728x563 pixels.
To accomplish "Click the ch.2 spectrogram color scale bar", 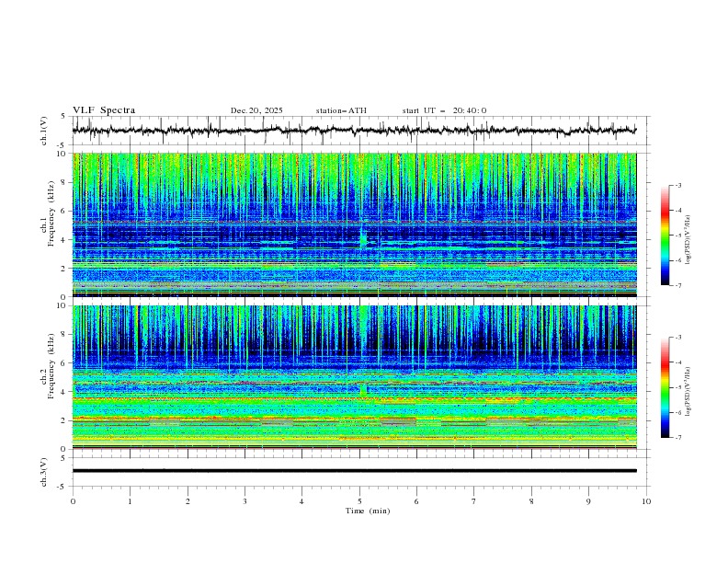I will 665,387.
